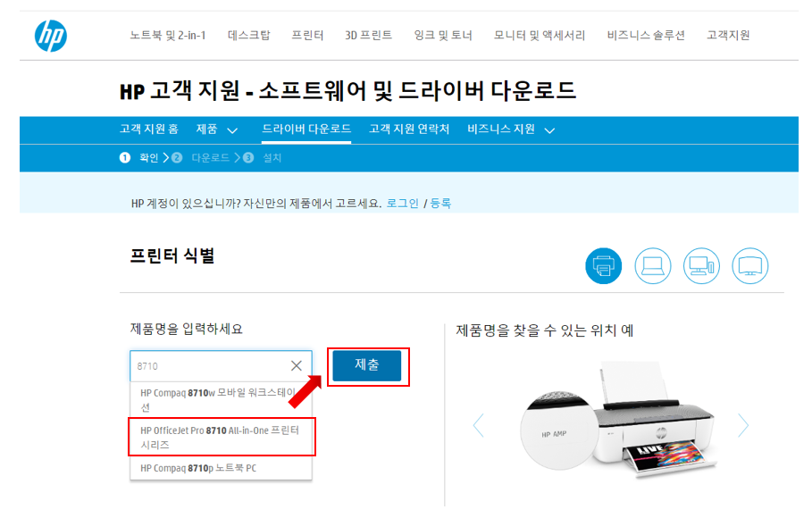Clear the 8710 search text with X
812x518 pixels.
point(297,365)
